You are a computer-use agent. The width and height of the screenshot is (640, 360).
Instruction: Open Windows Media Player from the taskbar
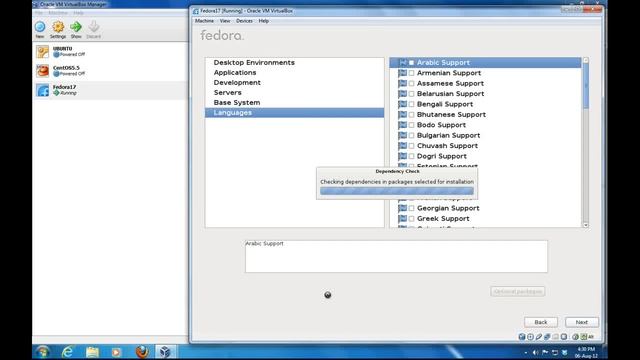(116, 351)
